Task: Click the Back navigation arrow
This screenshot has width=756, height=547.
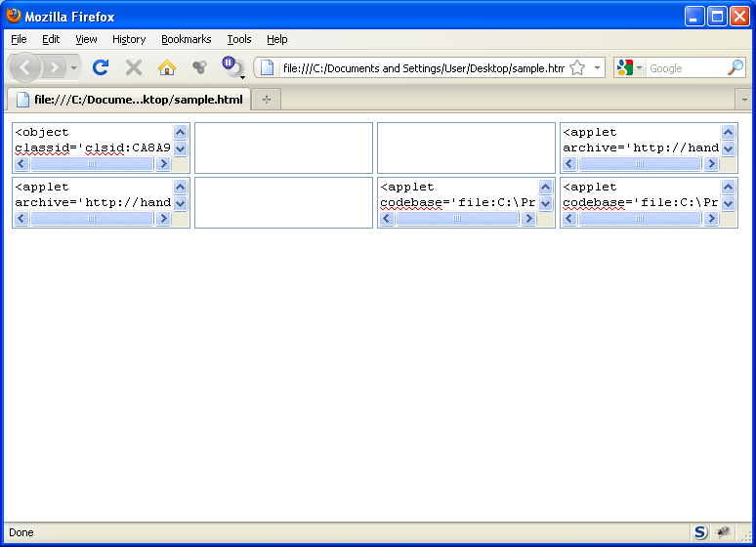Action: click(x=25, y=67)
